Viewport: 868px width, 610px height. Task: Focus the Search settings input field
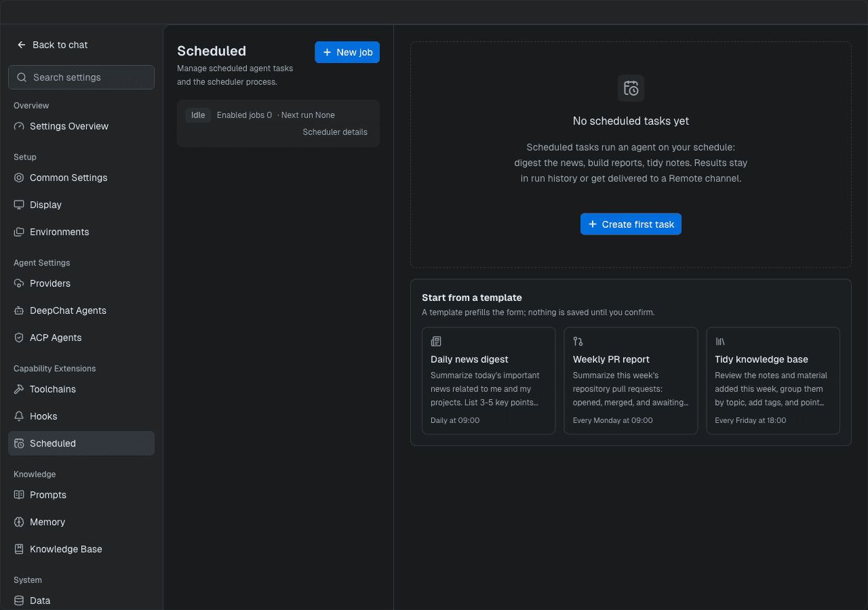click(81, 77)
